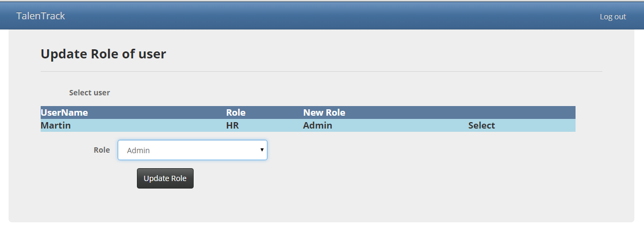Click empty gray area below Update Role
Viewport: 644px width, 233px height.
pyautogui.click(x=321, y=206)
